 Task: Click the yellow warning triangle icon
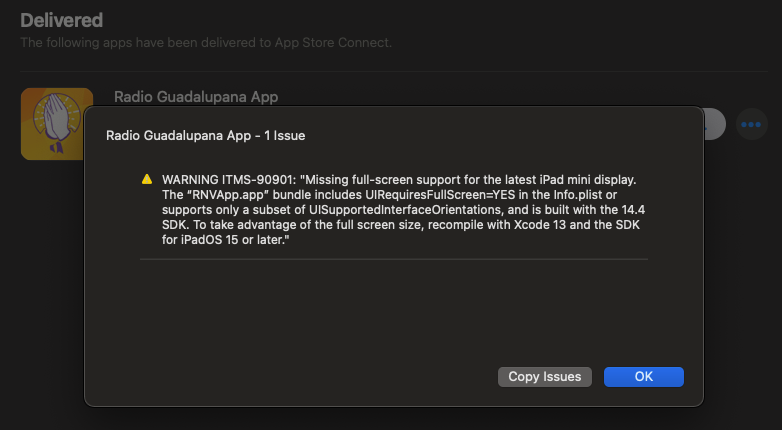(x=147, y=179)
